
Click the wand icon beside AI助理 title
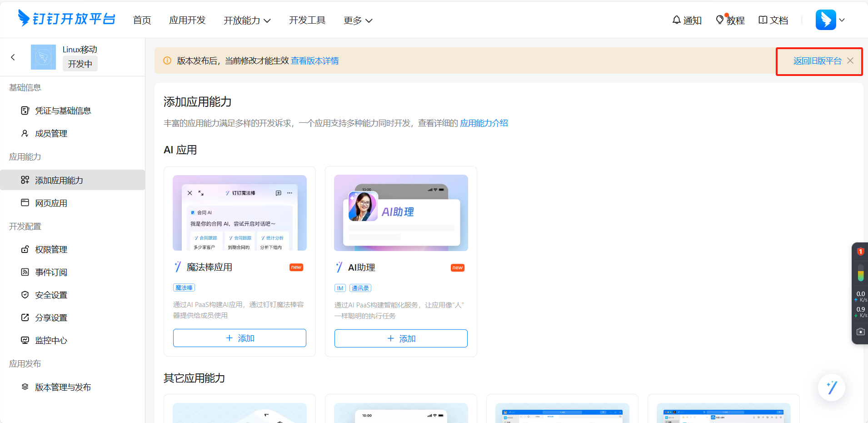pos(339,267)
